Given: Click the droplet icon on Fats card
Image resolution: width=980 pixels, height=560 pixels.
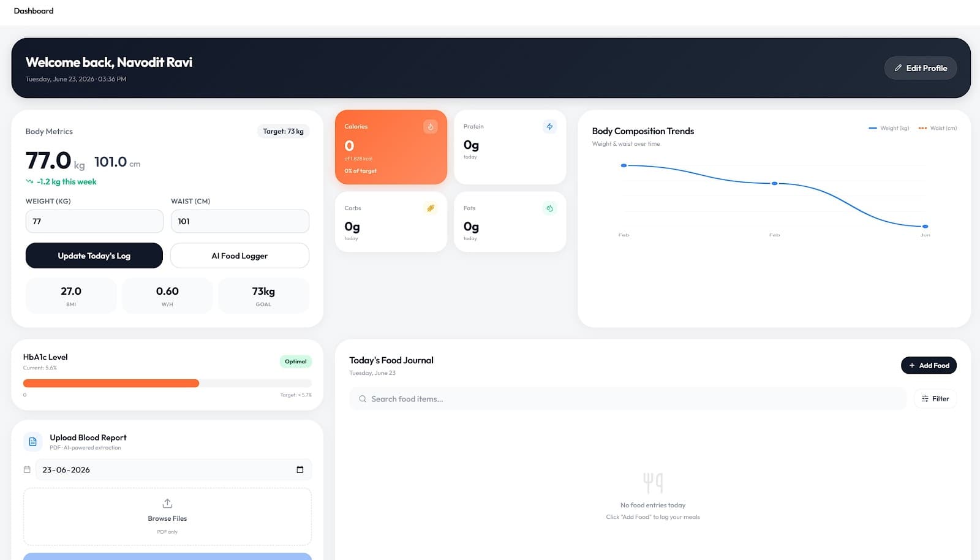Looking at the screenshot, I should click(x=549, y=208).
